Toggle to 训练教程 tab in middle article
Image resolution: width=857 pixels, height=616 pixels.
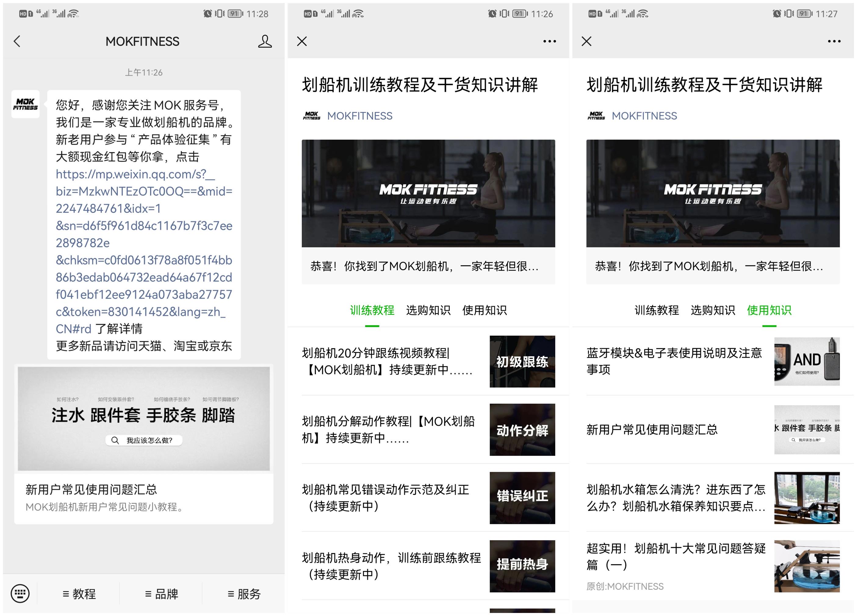(x=372, y=310)
